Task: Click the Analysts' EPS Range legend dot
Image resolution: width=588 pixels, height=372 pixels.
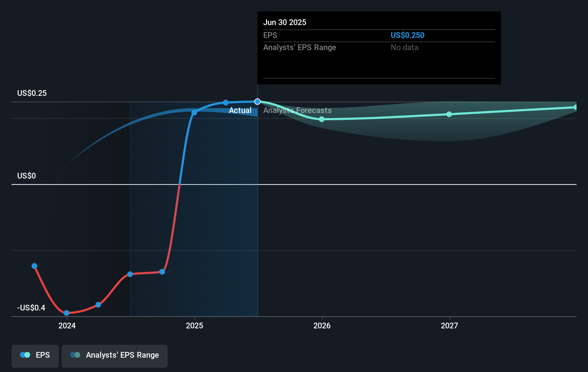Action: tap(75, 355)
